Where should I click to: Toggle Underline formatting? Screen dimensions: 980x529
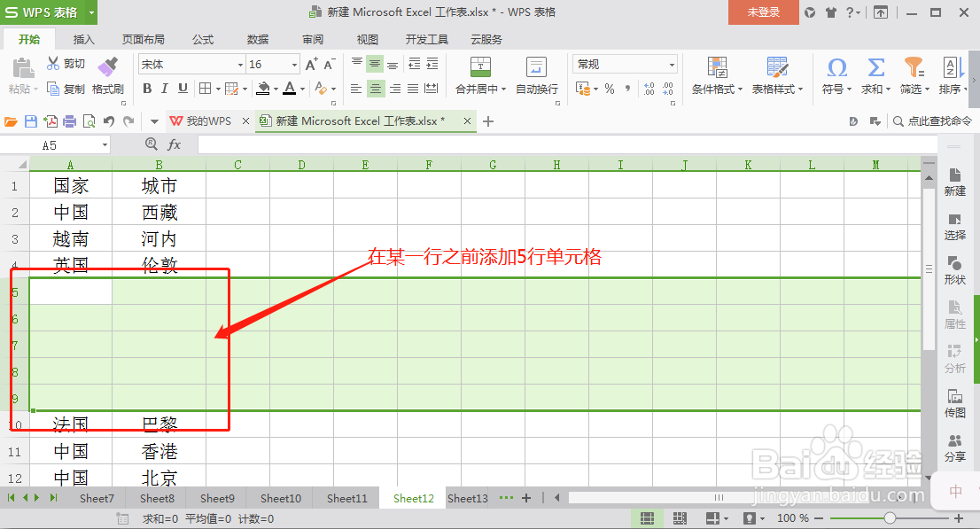pyautogui.click(x=183, y=89)
